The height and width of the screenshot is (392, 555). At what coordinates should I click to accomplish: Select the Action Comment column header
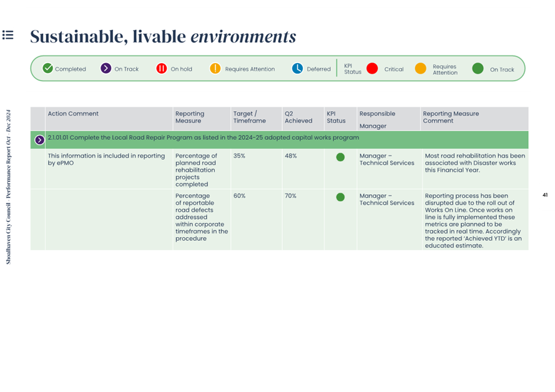[73, 114]
